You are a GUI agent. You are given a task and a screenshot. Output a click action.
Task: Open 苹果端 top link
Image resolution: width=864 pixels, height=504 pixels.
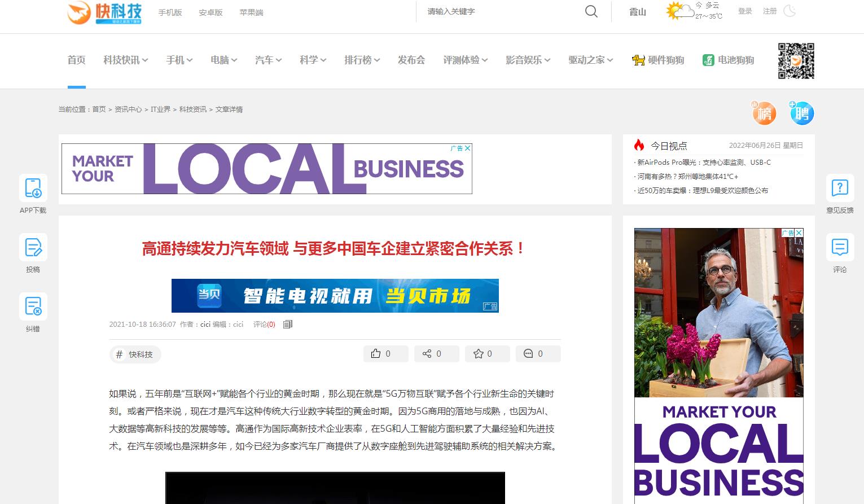251,12
